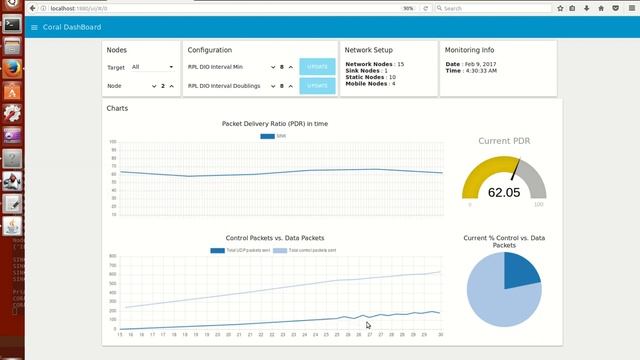Click the Current PDR gauge title
The width and height of the screenshot is (640, 360).
tap(504, 141)
